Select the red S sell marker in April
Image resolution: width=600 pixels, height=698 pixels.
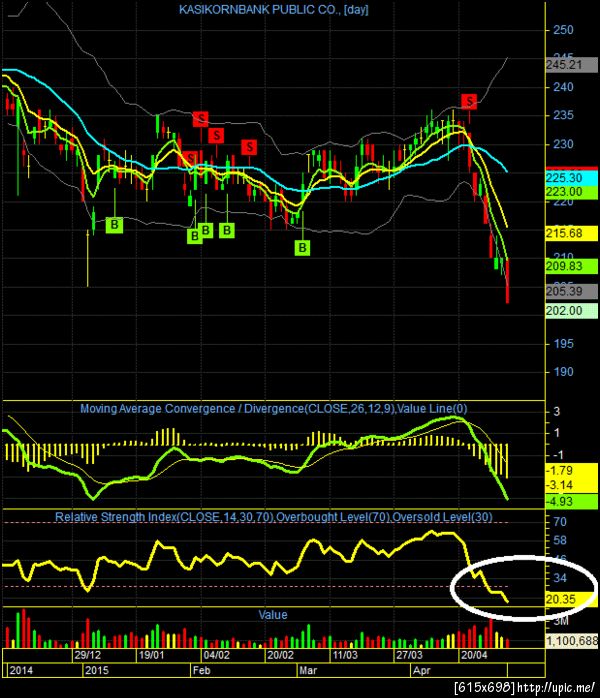click(469, 101)
